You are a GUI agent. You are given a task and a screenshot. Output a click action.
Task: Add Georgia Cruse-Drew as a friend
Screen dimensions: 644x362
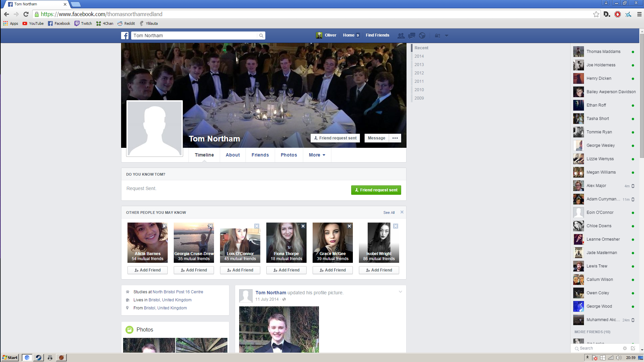(194, 270)
